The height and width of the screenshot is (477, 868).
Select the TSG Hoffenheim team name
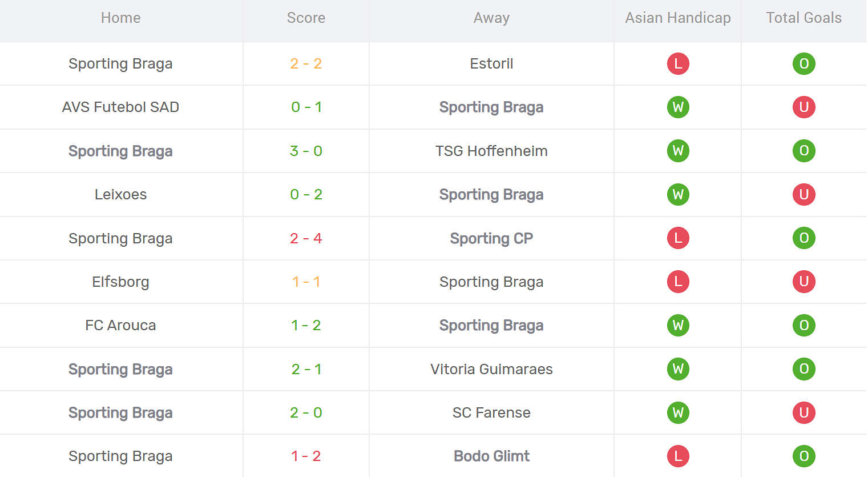point(491,151)
